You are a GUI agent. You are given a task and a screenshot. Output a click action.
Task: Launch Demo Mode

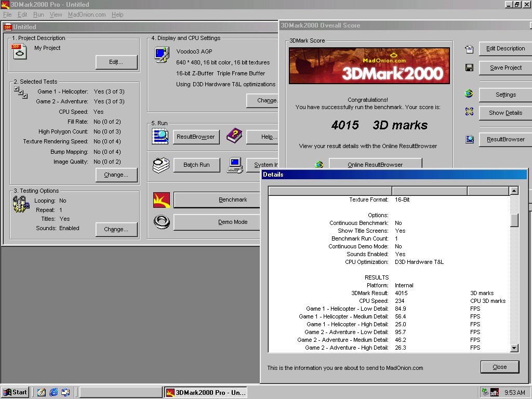click(217, 222)
